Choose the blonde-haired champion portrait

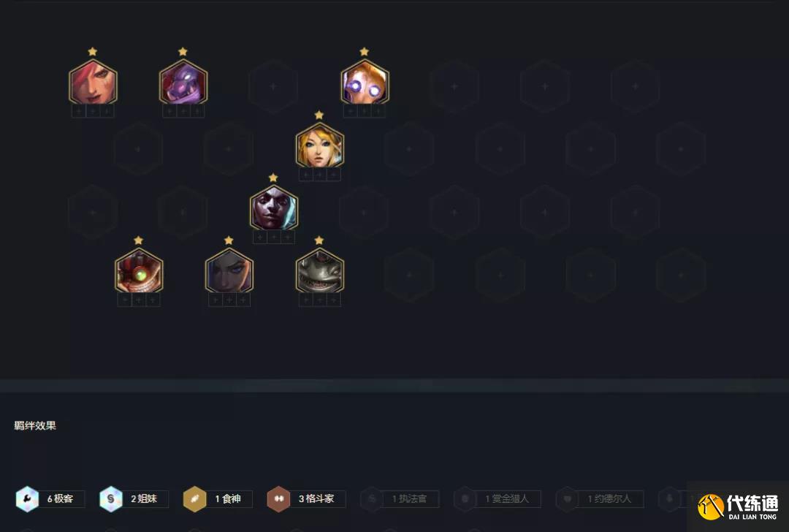(x=319, y=145)
